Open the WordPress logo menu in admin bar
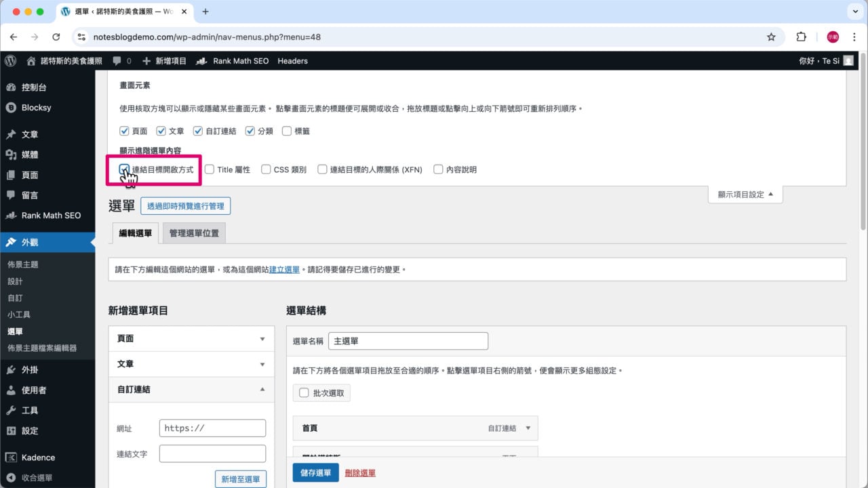Viewport: 868px width, 488px height. [9, 60]
